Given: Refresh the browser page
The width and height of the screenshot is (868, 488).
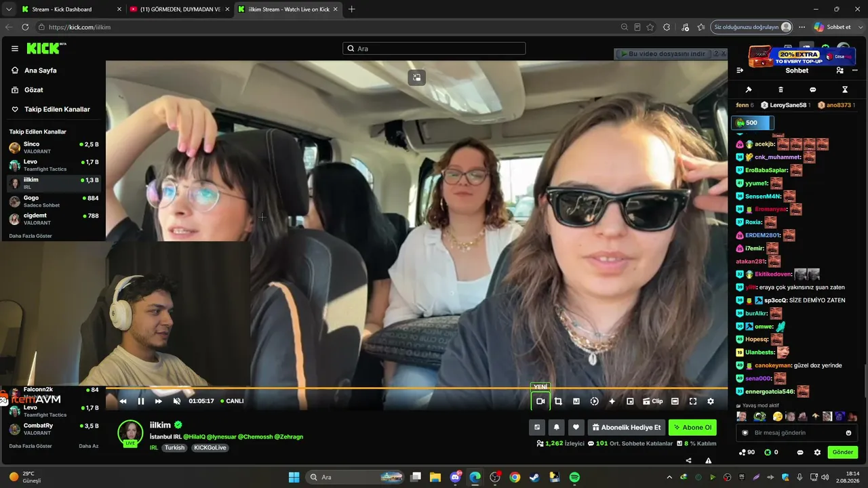Looking at the screenshot, I should coord(25,27).
